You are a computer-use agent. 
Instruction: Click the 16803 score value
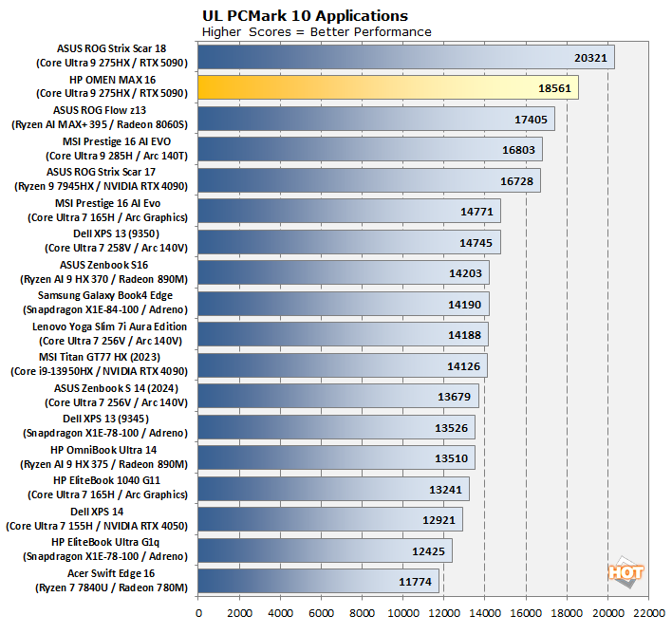click(518, 150)
